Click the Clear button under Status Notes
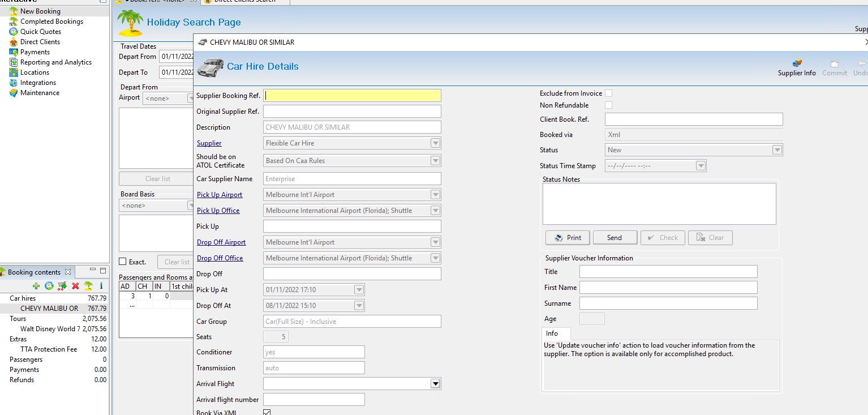 click(710, 238)
